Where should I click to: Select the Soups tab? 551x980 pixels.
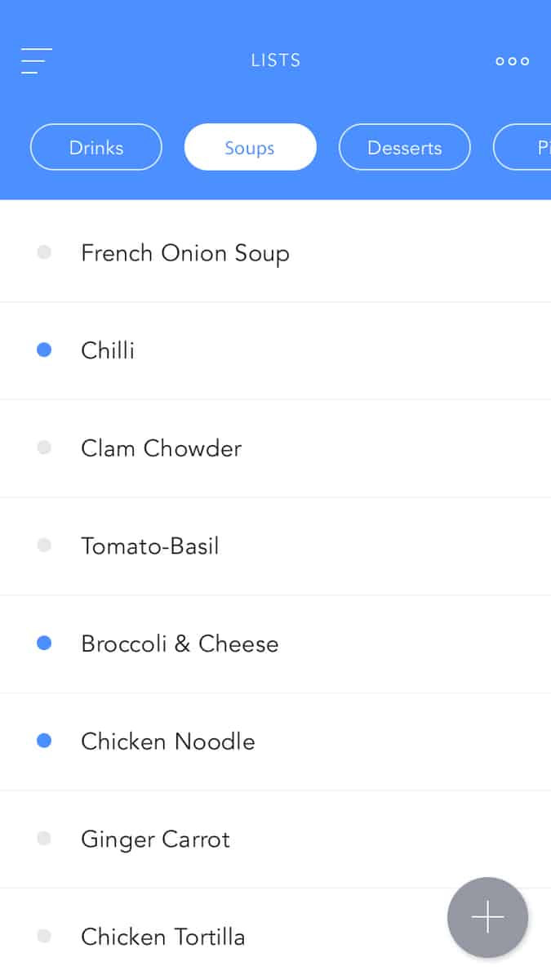pos(250,148)
